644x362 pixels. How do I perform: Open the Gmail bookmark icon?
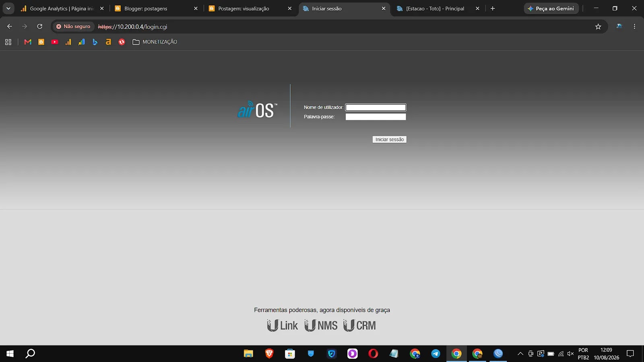click(x=28, y=42)
